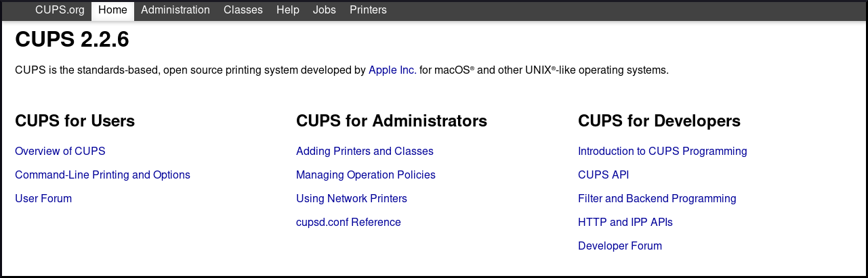This screenshot has width=868, height=278.
Task: View HTTP and IPP APIs
Action: point(625,223)
